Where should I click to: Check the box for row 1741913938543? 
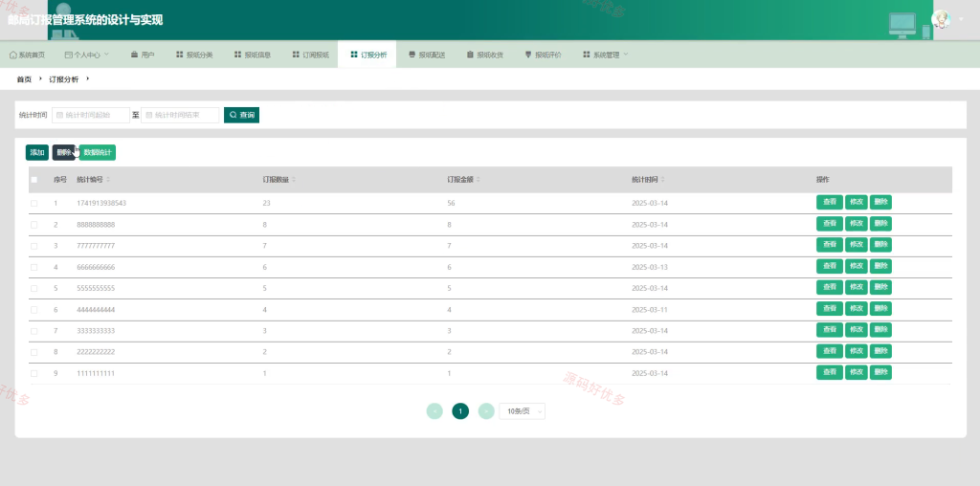pos(34,203)
